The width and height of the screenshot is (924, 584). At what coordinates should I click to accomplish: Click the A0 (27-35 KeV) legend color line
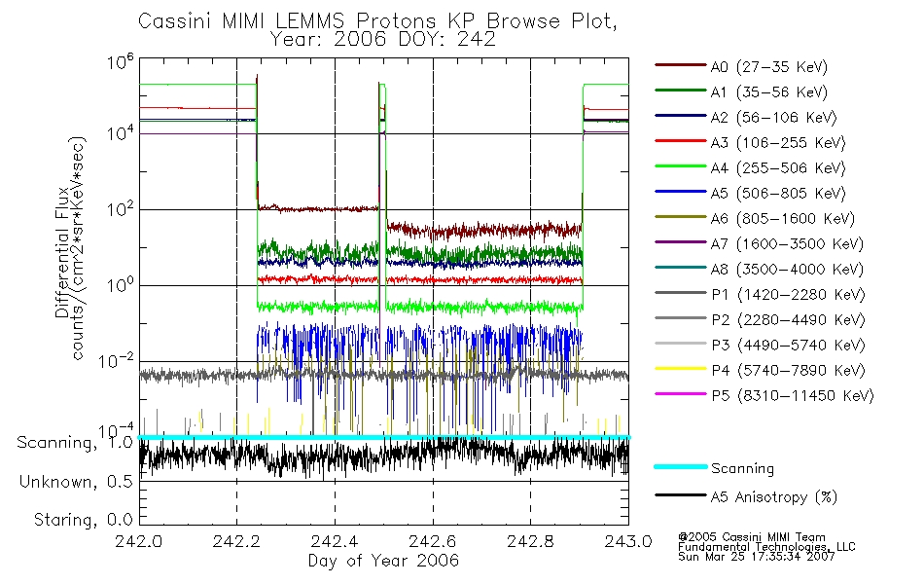pos(681,65)
